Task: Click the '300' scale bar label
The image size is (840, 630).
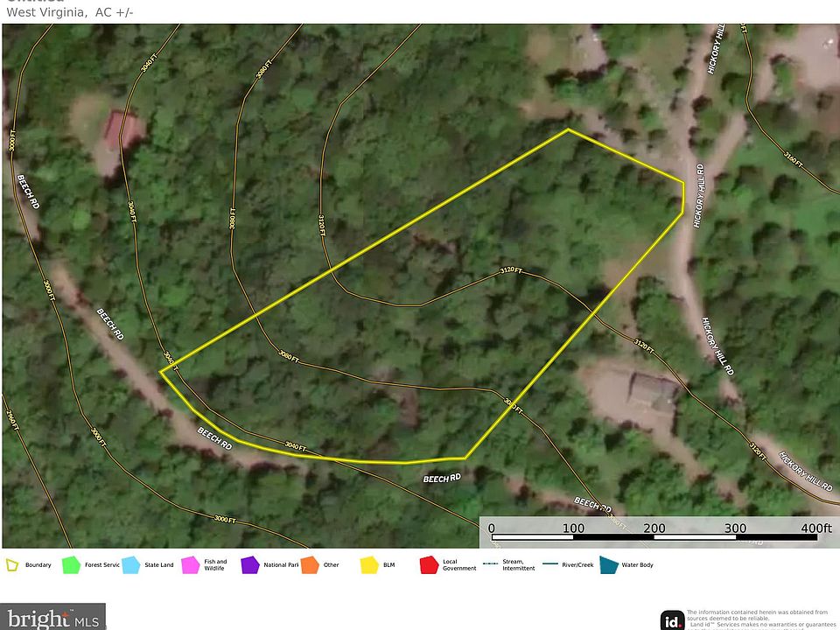Action: click(x=736, y=528)
